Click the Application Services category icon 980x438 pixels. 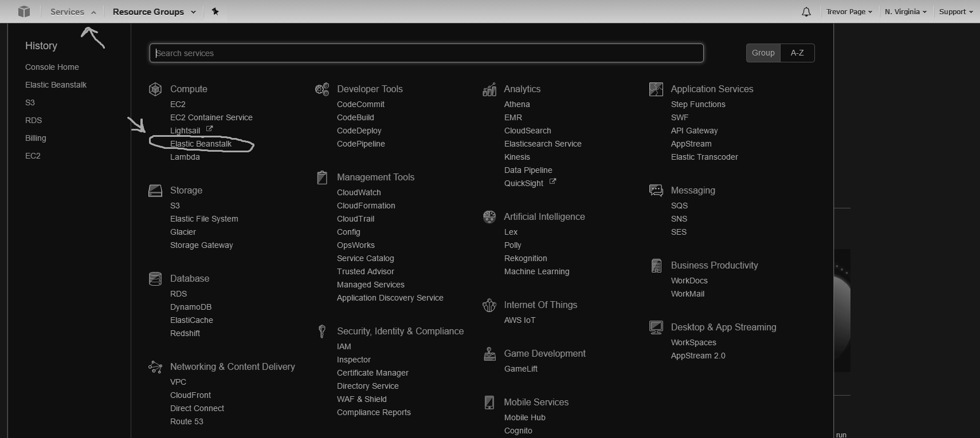[656, 89]
